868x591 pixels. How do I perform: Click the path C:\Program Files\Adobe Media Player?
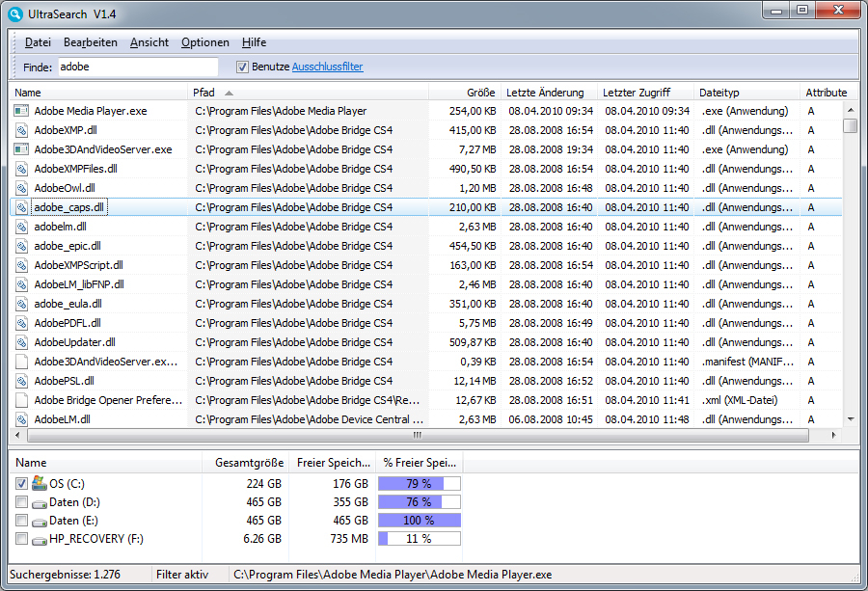(x=281, y=111)
